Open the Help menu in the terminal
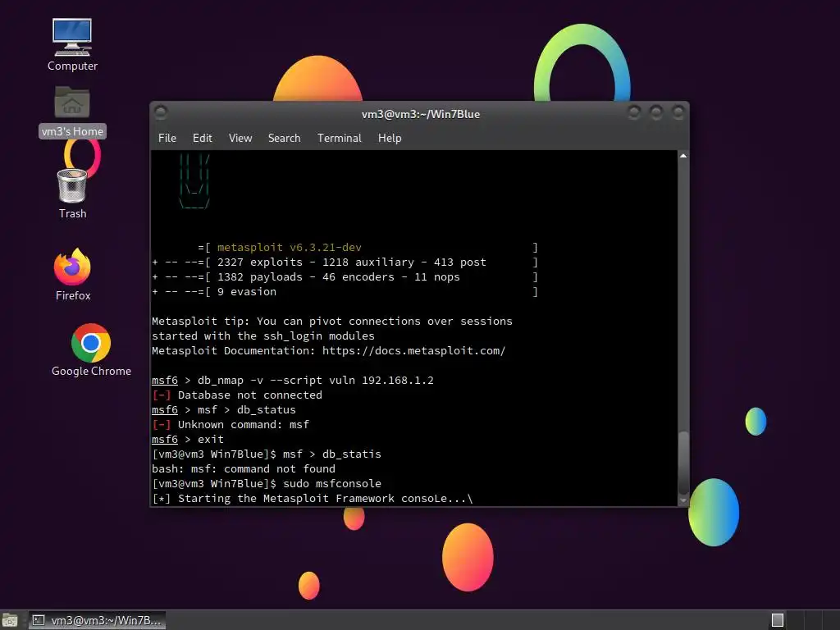 [390, 138]
